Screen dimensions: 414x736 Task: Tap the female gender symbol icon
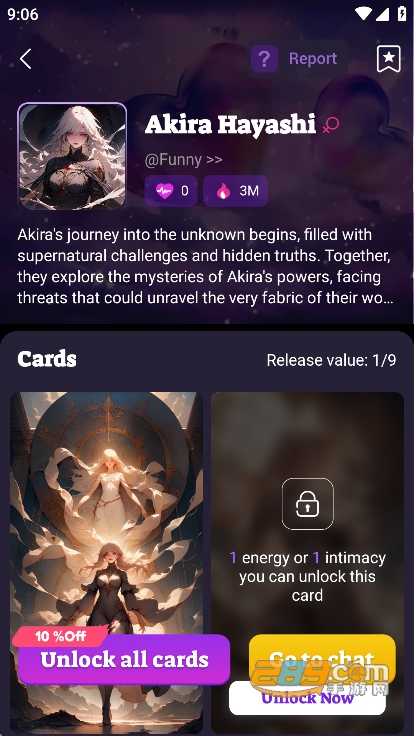click(331, 125)
